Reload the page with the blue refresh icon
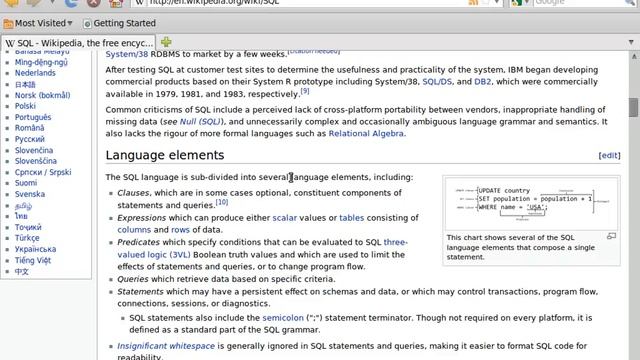The height and width of the screenshot is (360, 640). click(71, 3)
